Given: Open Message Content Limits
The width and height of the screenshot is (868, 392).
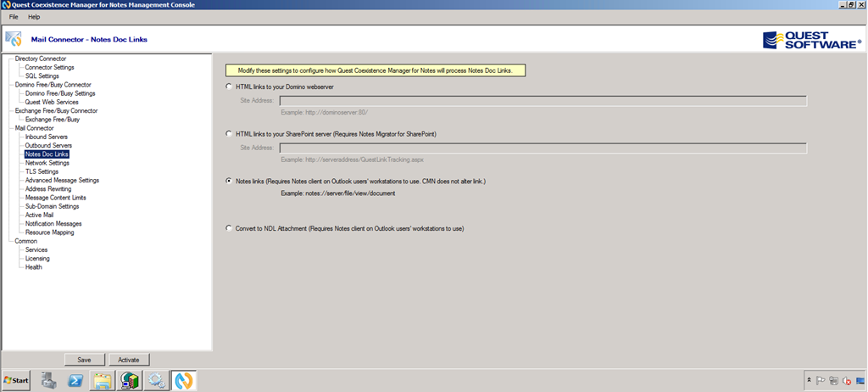Looking at the screenshot, I should [x=55, y=198].
